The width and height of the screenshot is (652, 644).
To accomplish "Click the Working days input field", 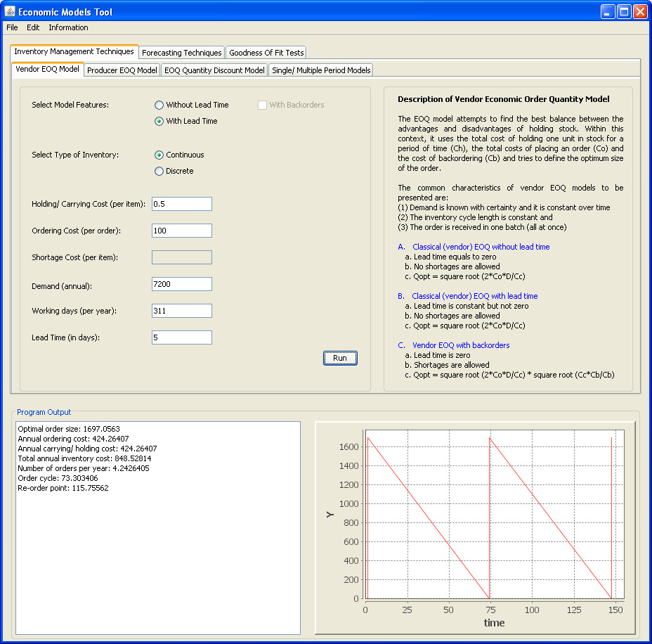I will click(x=182, y=311).
